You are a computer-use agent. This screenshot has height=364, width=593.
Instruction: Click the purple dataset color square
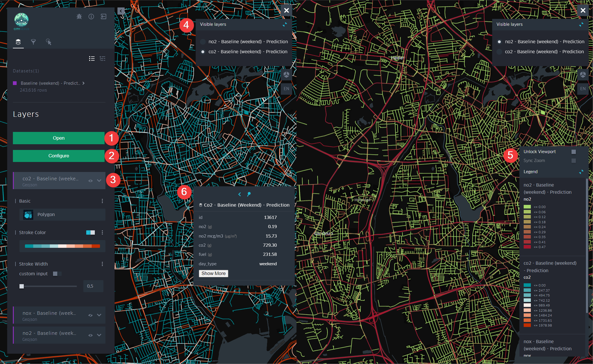coord(15,83)
